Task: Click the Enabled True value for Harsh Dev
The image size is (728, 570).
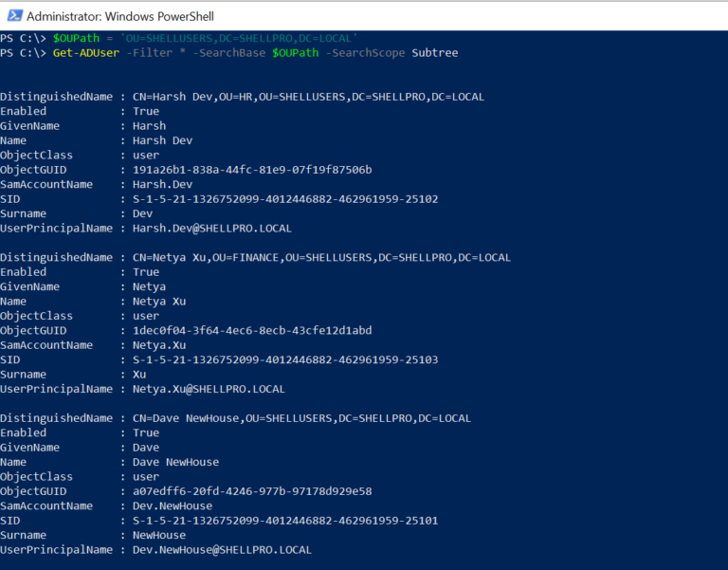Action: click(146, 111)
